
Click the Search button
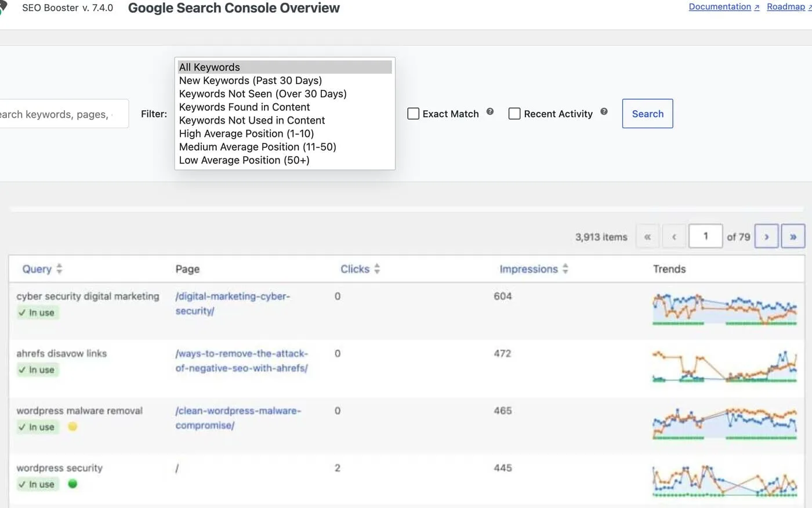pyautogui.click(x=647, y=114)
